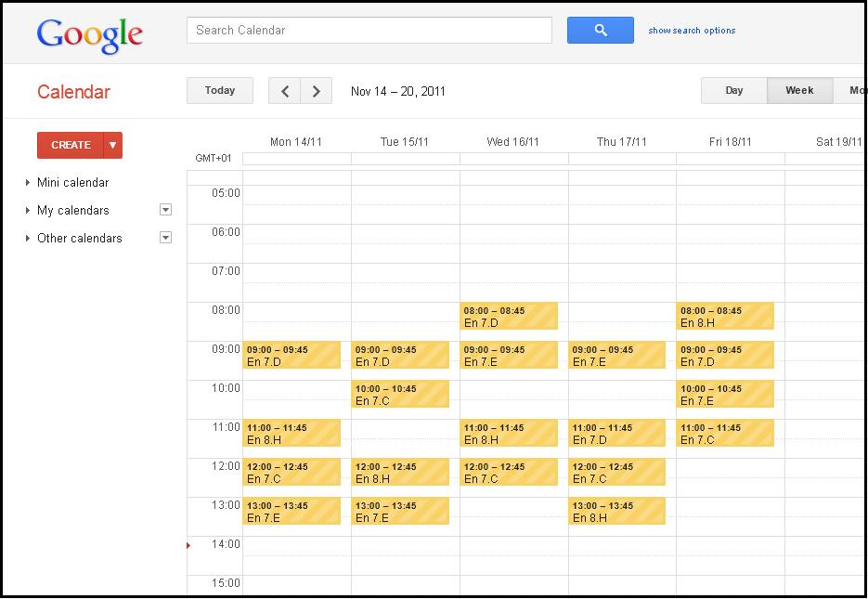The image size is (868, 599).
Task: Switch to Week view
Action: tap(798, 91)
